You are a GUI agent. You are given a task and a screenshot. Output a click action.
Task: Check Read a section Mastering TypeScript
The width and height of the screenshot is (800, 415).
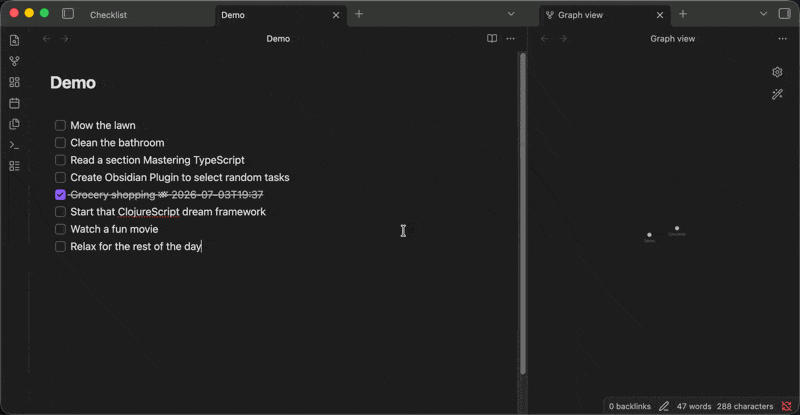tap(60, 160)
